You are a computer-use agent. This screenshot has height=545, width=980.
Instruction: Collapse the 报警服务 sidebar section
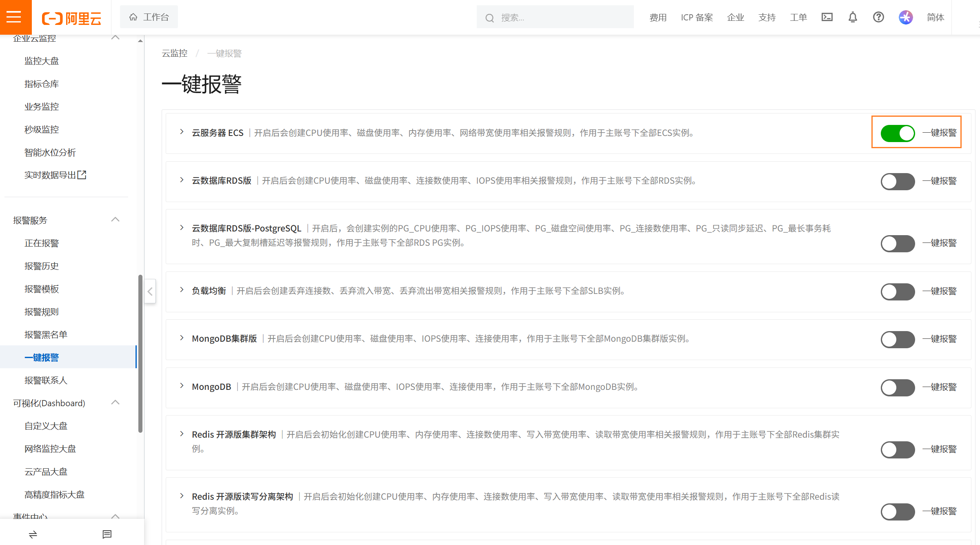pos(116,219)
